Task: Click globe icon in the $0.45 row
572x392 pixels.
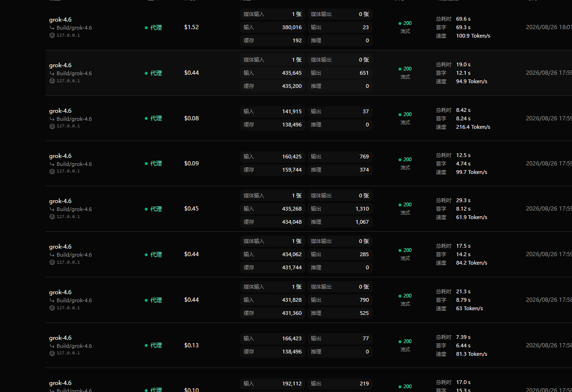Action: [x=52, y=217]
